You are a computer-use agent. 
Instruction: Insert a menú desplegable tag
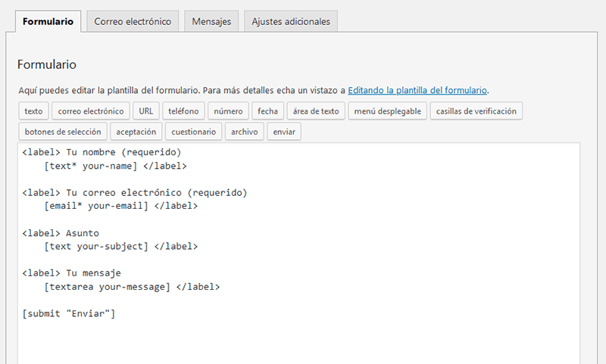(x=388, y=111)
